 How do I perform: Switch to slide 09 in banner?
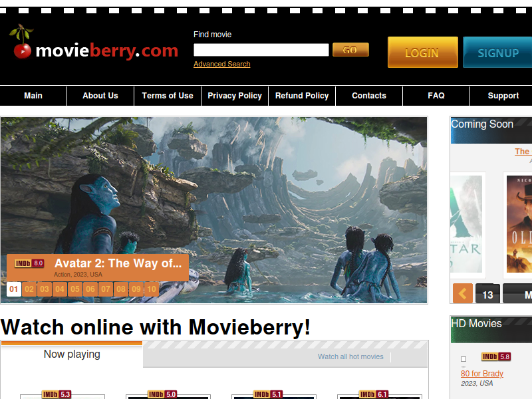(x=136, y=289)
